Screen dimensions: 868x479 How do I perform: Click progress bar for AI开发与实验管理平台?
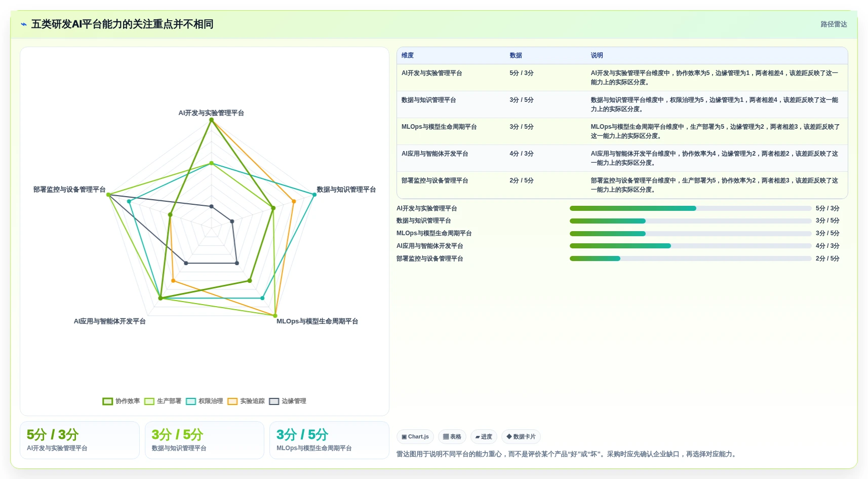[690, 208]
